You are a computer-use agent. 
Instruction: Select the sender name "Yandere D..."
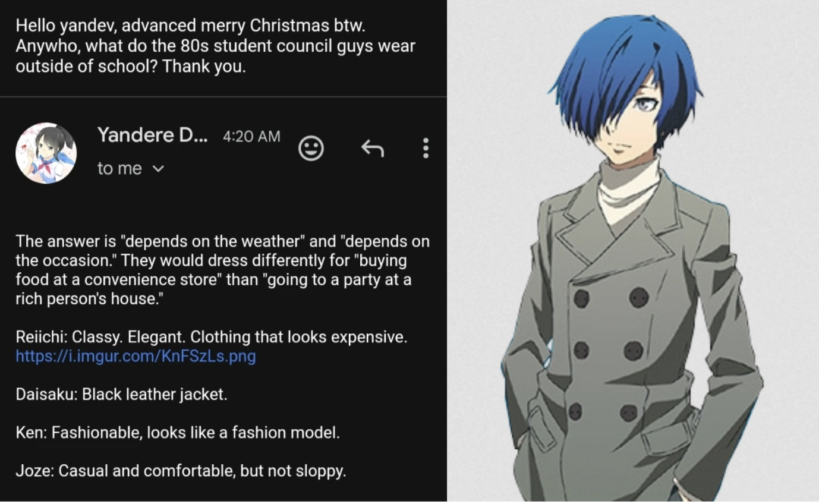point(153,135)
